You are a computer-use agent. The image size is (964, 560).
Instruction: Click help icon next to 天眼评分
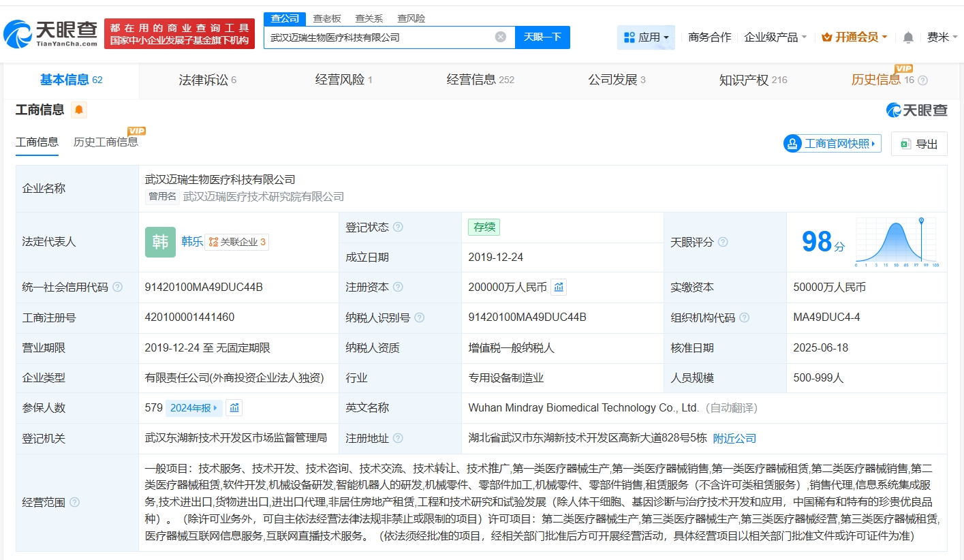(x=723, y=242)
